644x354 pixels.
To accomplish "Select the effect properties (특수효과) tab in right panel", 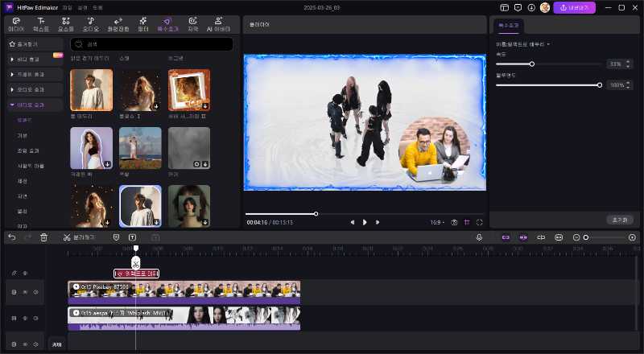I will pyautogui.click(x=509, y=26).
